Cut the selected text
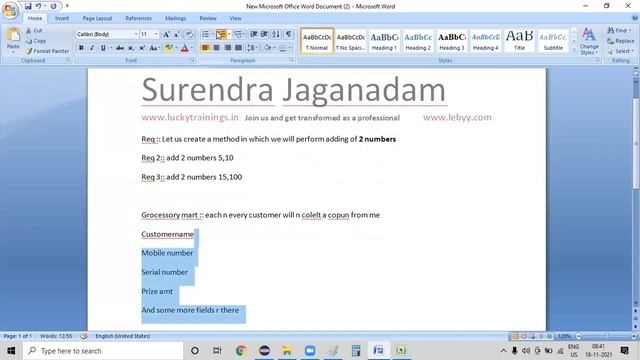Viewport: 640px width, 360px height. pos(34,31)
